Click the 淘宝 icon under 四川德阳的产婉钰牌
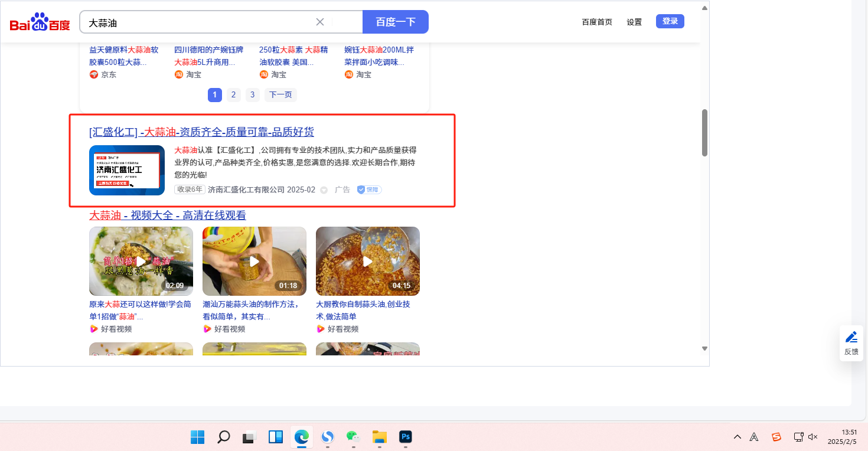 [178, 74]
